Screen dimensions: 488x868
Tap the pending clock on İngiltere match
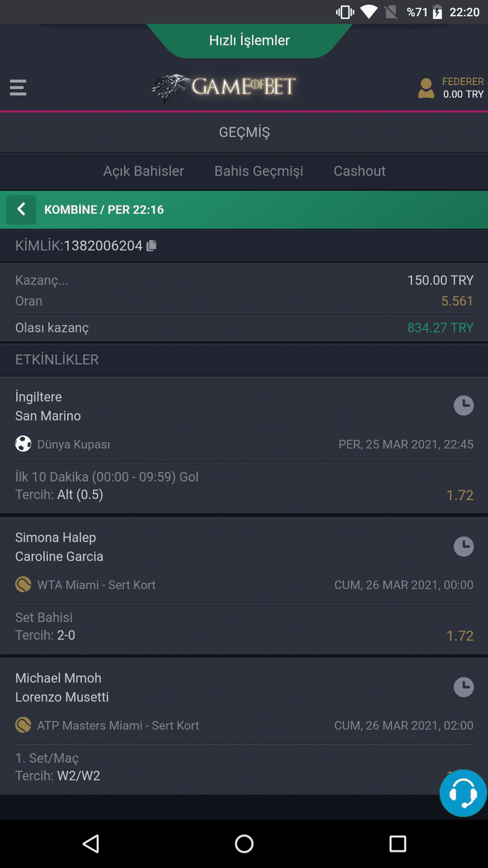tap(464, 405)
